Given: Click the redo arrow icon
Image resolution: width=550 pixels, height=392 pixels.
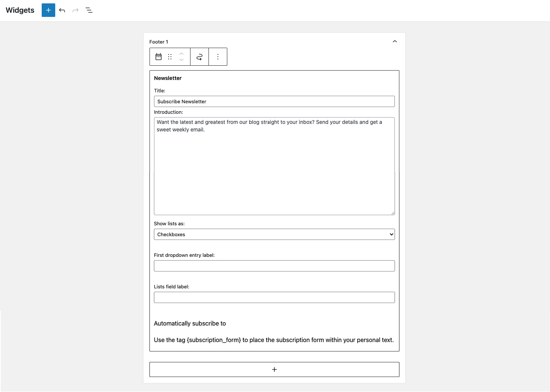Looking at the screenshot, I should pyautogui.click(x=76, y=10).
